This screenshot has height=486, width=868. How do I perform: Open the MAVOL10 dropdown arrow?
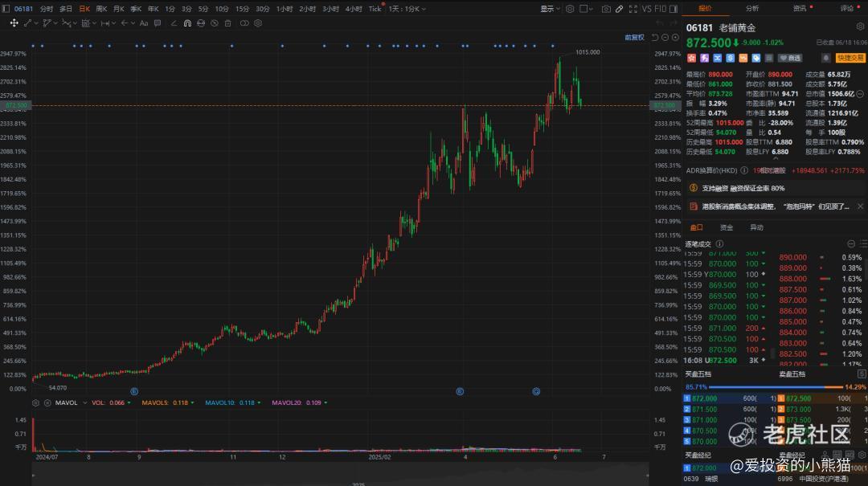click(x=259, y=403)
